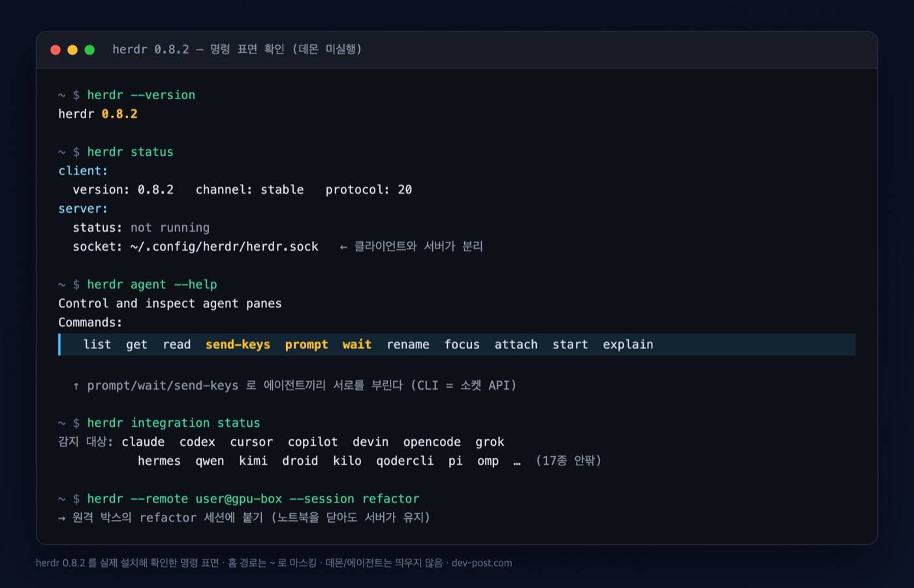Click socket path ~/.config/herdr/herdr.sock
914x588 pixels.
coord(224,247)
